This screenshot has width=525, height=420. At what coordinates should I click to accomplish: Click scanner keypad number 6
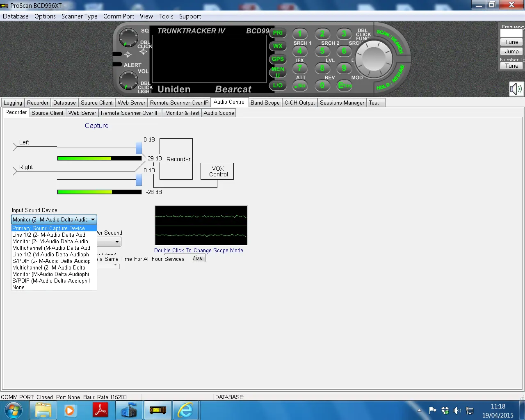tap(344, 51)
